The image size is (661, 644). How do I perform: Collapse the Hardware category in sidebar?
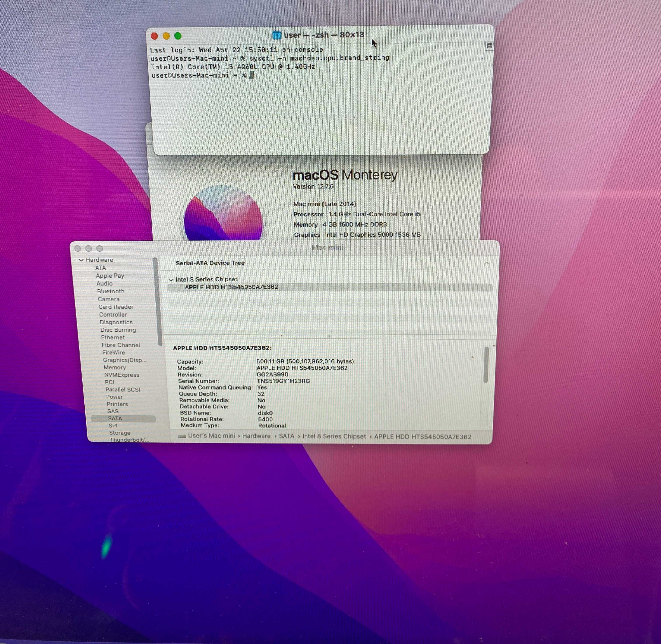81,260
